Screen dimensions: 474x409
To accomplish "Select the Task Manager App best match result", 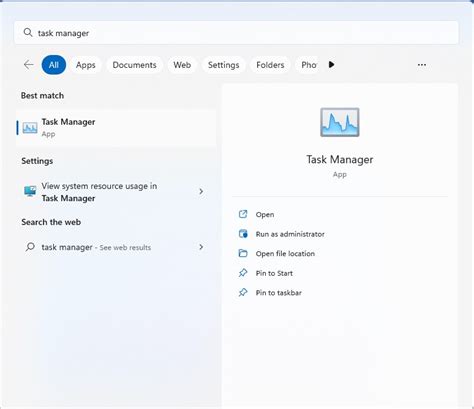I will [116, 128].
